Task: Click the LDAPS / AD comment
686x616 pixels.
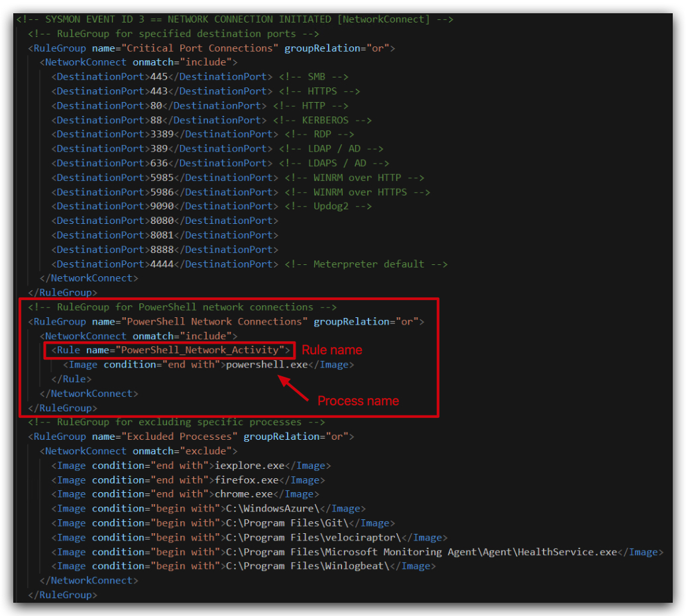Action: pos(334,163)
